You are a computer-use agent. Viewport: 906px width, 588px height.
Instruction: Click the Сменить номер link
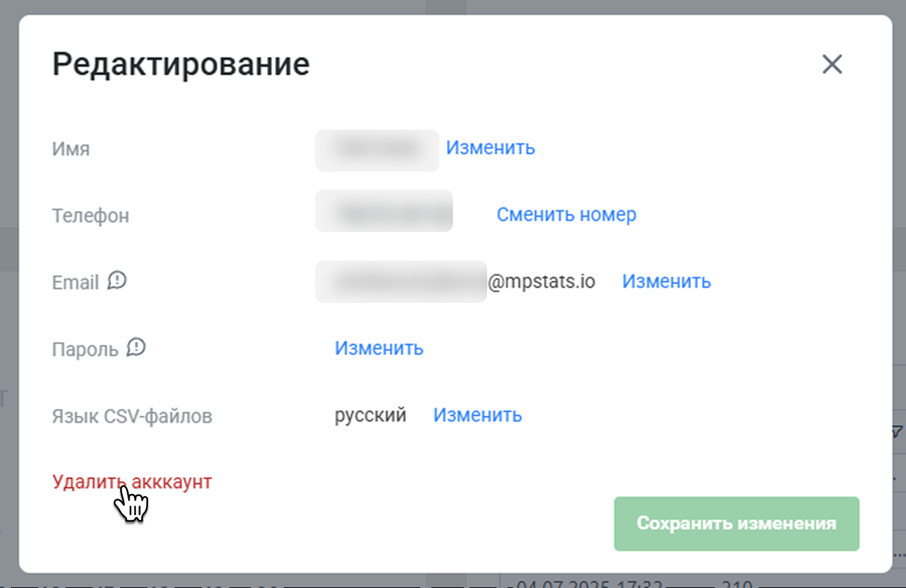tap(566, 214)
